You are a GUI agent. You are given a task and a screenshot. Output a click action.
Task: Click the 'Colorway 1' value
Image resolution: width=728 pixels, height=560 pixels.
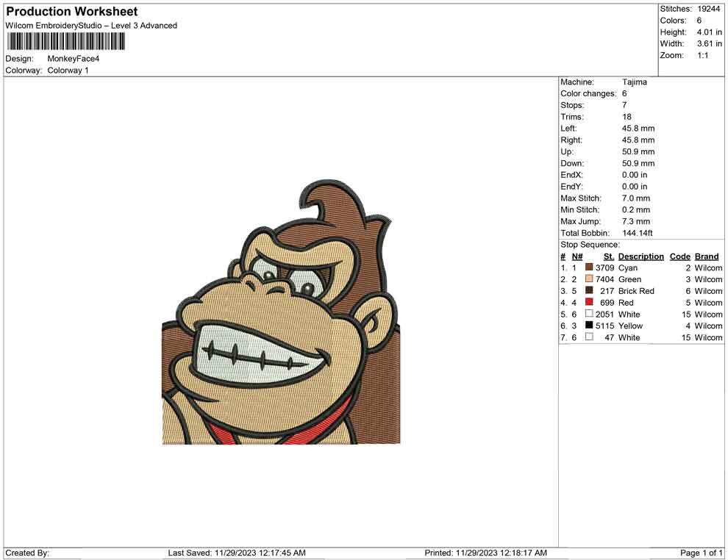[x=68, y=71]
